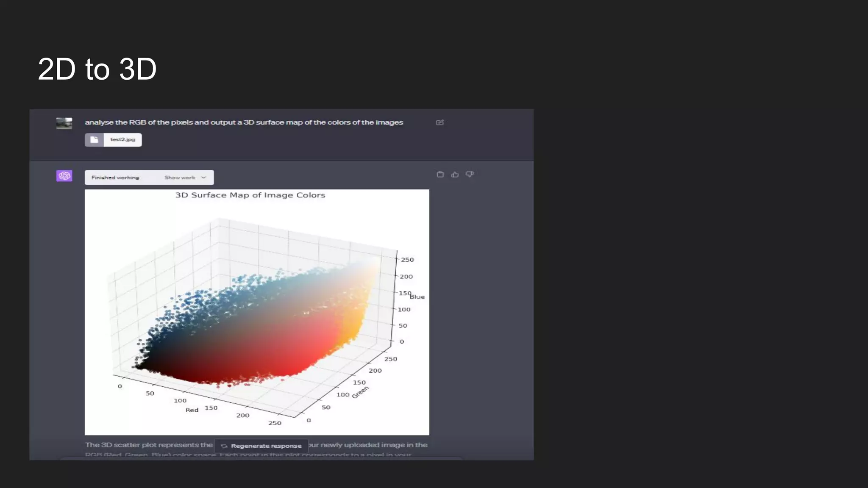Click the edit message pencil icon
Image resolution: width=868 pixels, height=488 pixels.
click(x=440, y=122)
